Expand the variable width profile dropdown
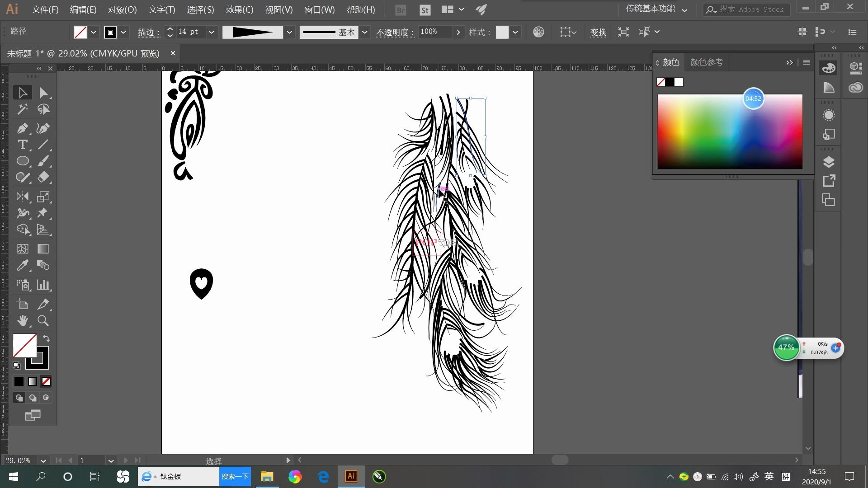Screen dimensions: 868x488 [289, 32]
